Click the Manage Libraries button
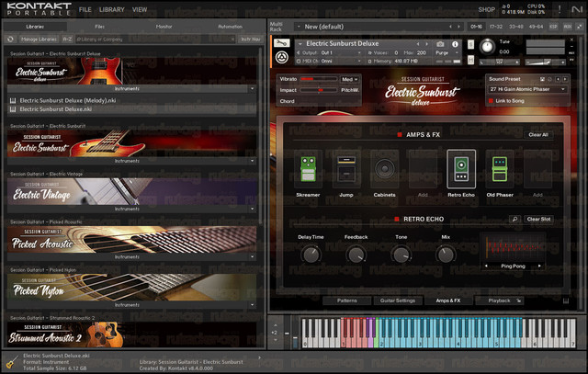 pos(39,39)
